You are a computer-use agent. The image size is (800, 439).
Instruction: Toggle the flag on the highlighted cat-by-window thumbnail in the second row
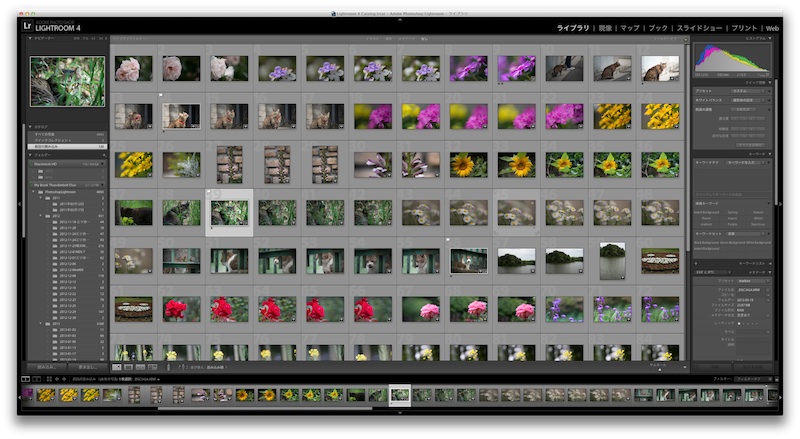(161, 95)
